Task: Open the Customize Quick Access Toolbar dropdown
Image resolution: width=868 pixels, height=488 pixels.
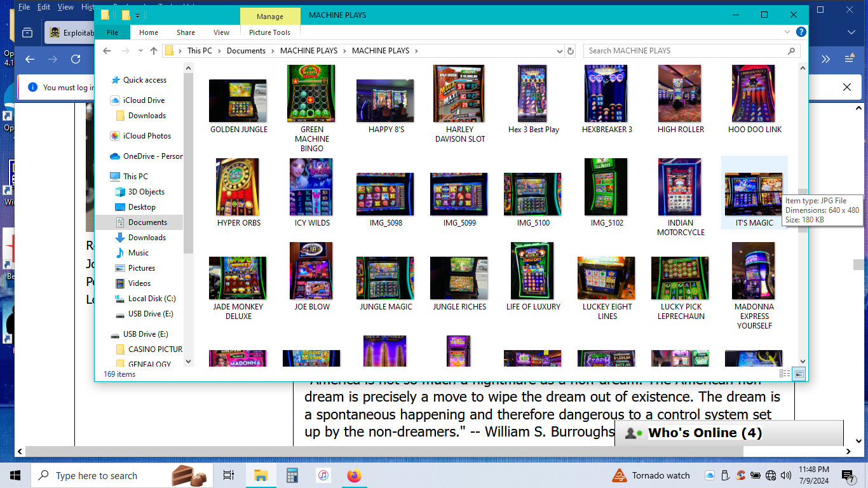Action: (x=138, y=15)
